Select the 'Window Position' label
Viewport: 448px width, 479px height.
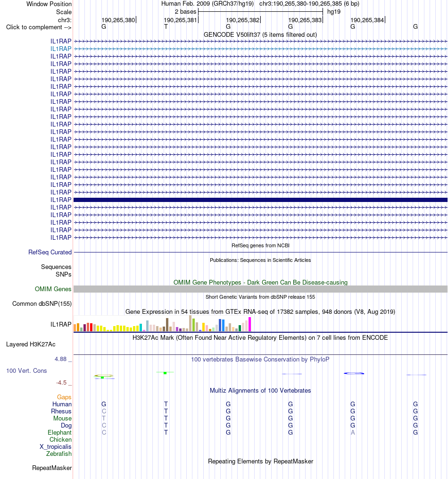coord(49,4)
